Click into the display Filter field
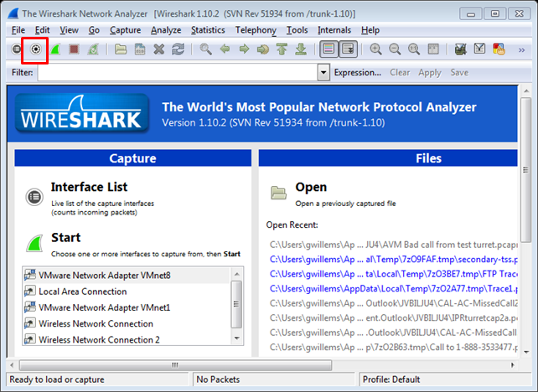The width and height of the screenshot is (538, 392). [178, 73]
